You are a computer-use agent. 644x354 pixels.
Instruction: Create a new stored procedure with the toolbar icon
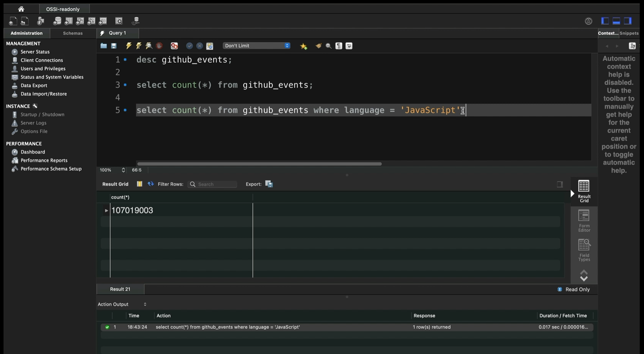tap(92, 21)
